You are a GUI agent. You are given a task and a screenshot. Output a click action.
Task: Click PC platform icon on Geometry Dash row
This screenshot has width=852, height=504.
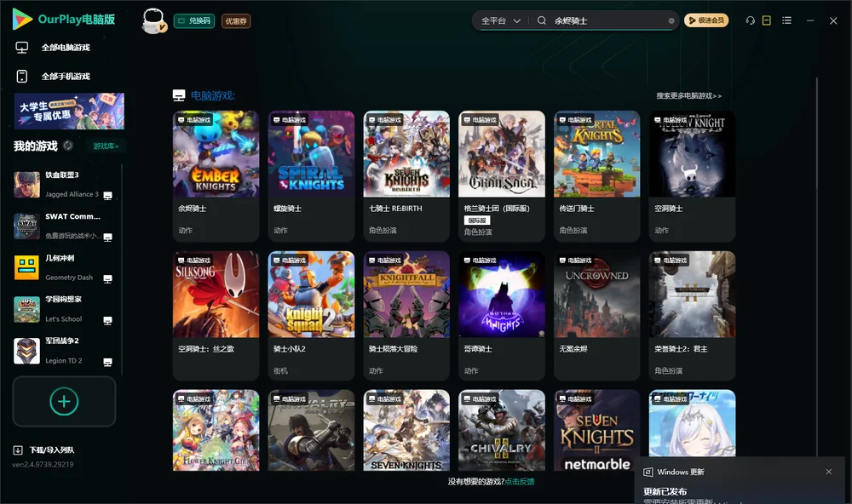point(107,279)
